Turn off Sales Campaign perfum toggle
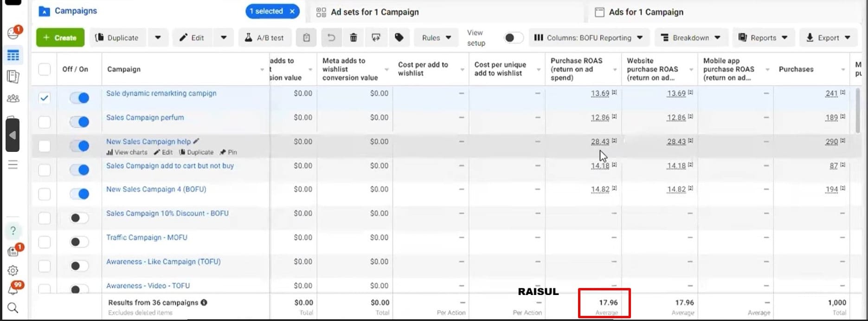Screen dimensions: 868x321 click(x=79, y=122)
